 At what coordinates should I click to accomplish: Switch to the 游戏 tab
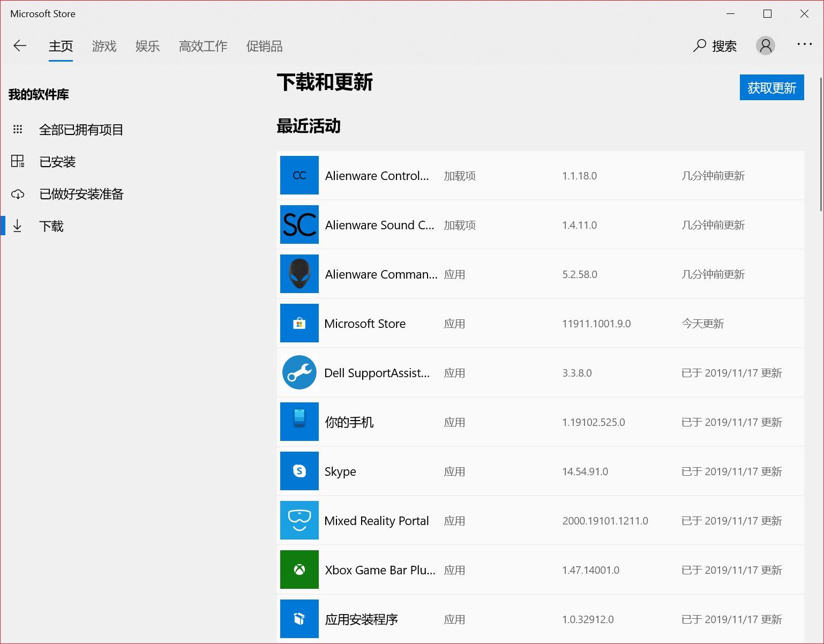(x=104, y=46)
